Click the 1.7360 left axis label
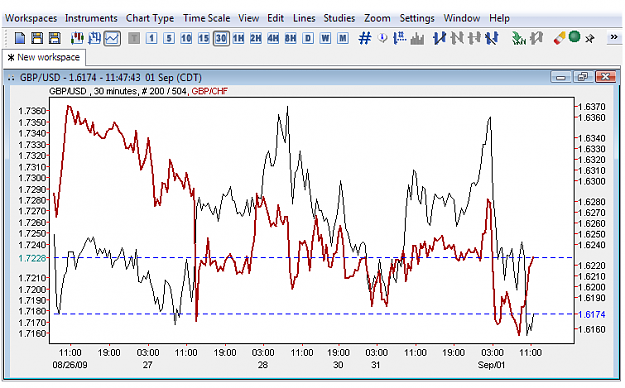Image resolution: width=625 pixels, height=388 pixels. (x=32, y=111)
